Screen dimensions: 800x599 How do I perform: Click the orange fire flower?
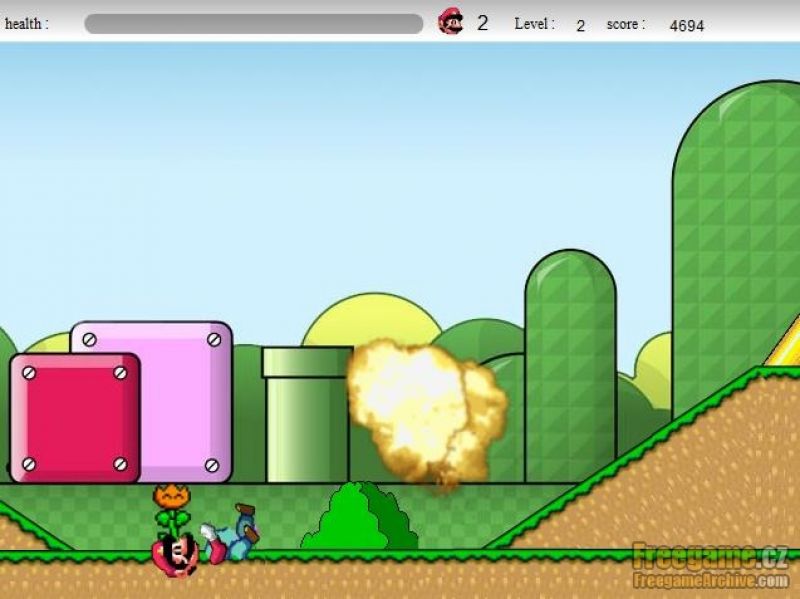[x=171, y=509]
